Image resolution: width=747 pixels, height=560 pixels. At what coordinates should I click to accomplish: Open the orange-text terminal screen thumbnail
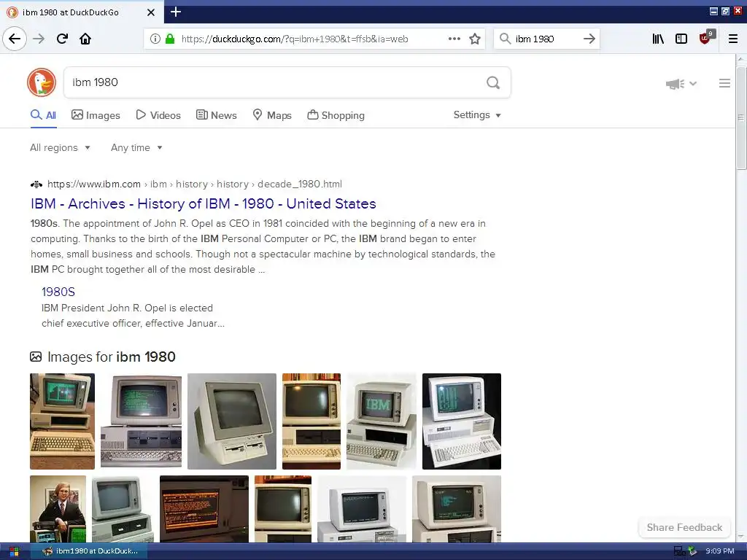[204, 508]
